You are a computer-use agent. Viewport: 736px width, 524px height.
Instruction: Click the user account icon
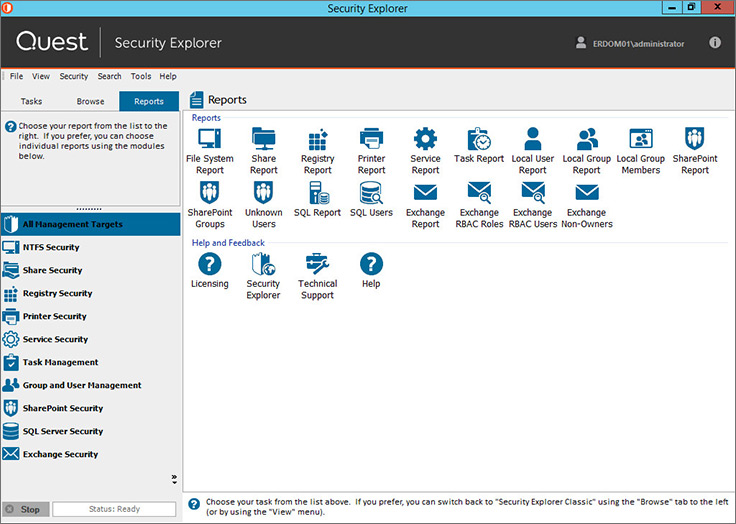pyautogui.click(x=581, y=43)
